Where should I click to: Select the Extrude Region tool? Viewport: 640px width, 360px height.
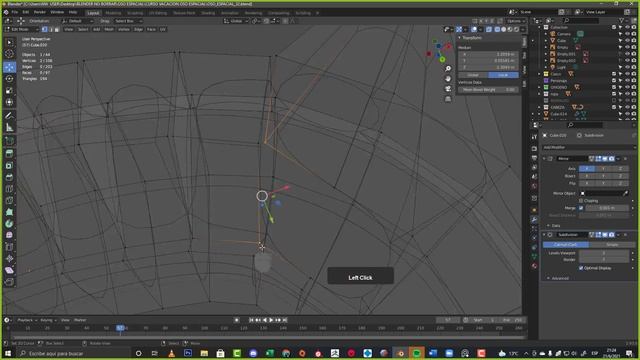point(9,153)
